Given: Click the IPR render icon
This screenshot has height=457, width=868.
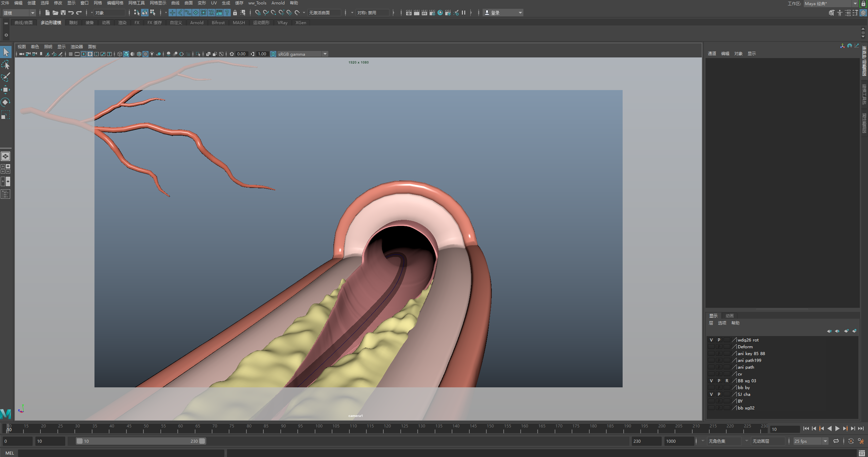Looking at the screenshot, I should click(424, 13).
